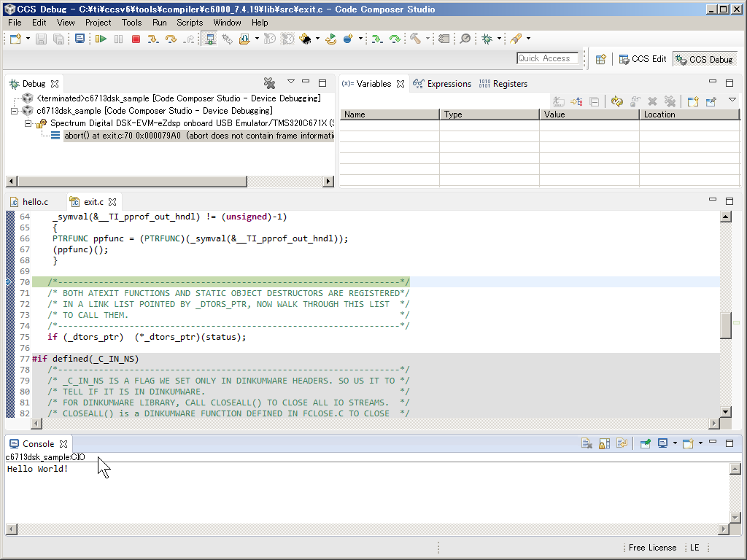Click the Name column header in Variables
The width and height of the screenshot is (747, 560).
390,114
